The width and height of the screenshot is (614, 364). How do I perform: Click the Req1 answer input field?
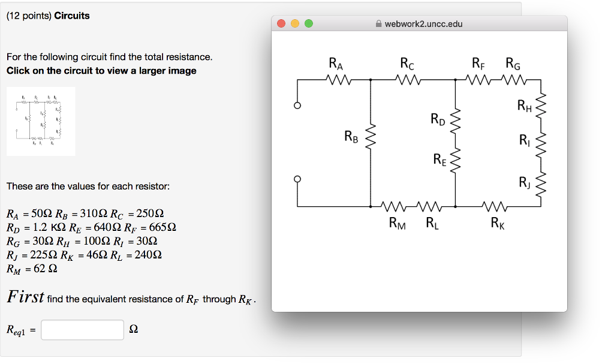tap(82, 329)
